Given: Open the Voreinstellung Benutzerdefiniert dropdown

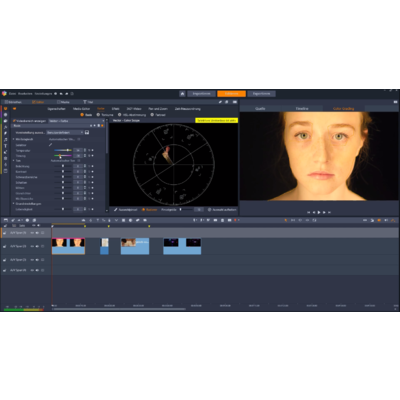Looking at the screenshot, I should [x=65, y=132].
